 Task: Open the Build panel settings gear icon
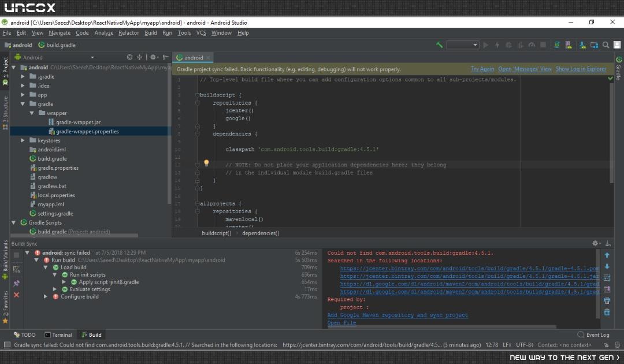click(x=596, y=243)
